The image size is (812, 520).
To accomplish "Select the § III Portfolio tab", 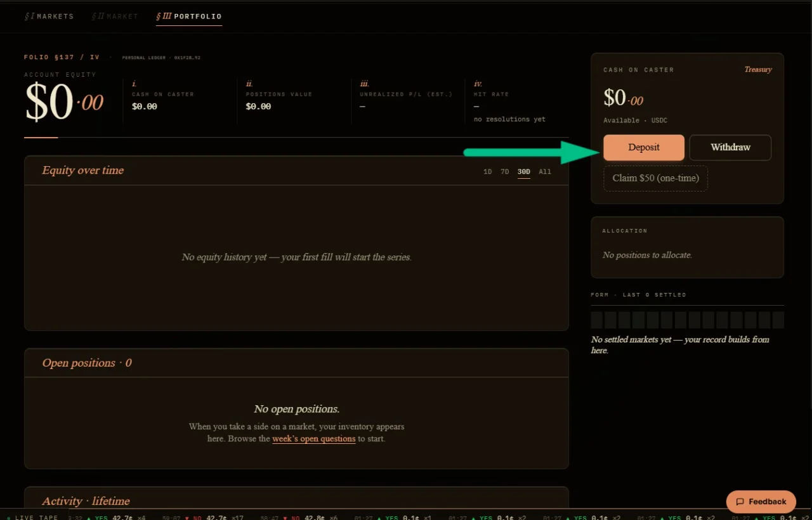I will [189, 16].
